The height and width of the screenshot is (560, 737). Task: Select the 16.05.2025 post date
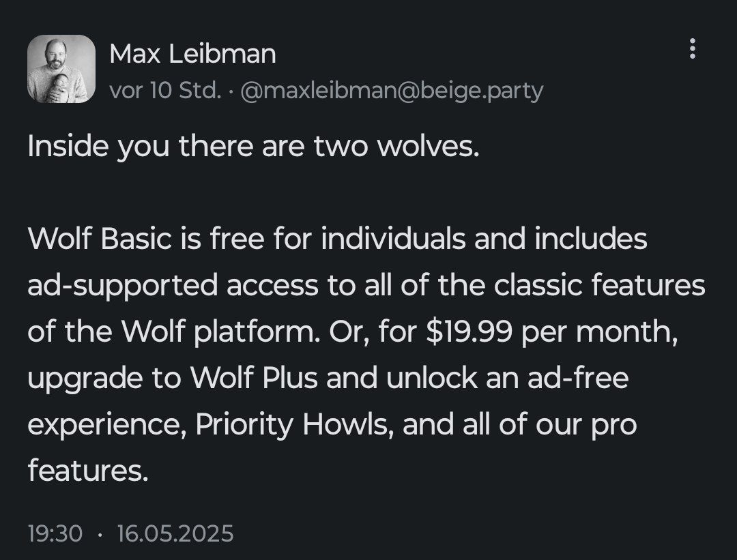[x=175, y=533]
